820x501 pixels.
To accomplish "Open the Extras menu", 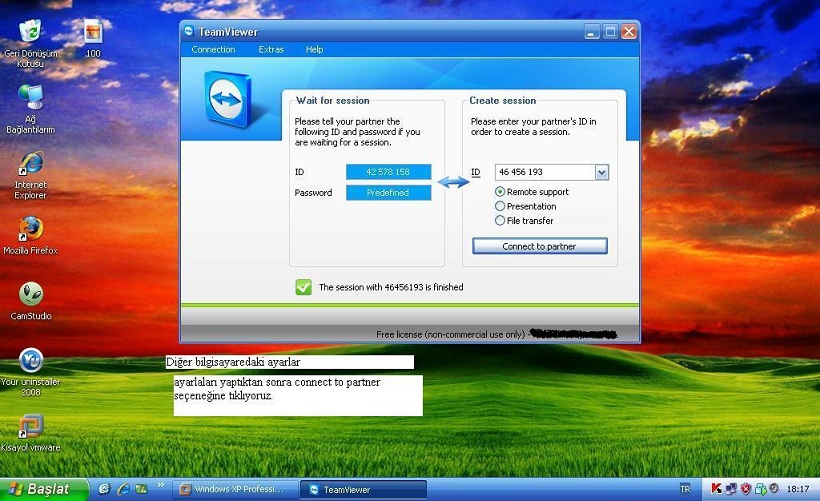I will pos(271,50).
